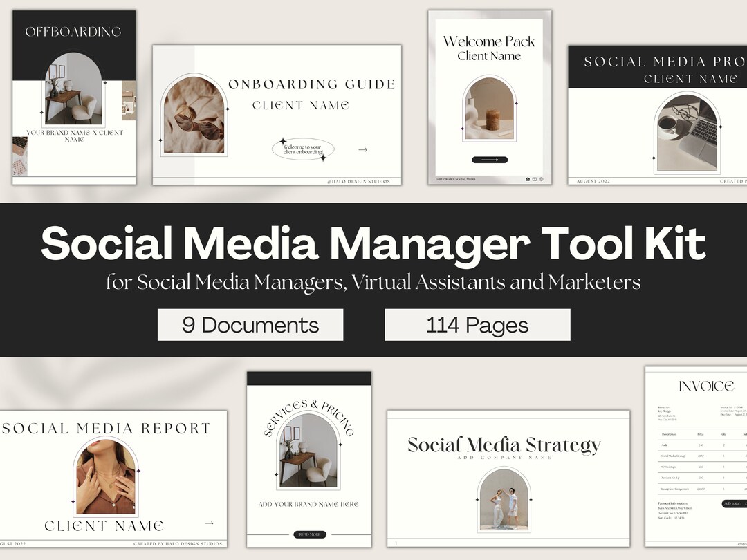Image resolution: width=747 pixels, height=560 pixels.
Task: Click a star sparkle icon near Onboarding Guide badge
Action: click(283, 140)
